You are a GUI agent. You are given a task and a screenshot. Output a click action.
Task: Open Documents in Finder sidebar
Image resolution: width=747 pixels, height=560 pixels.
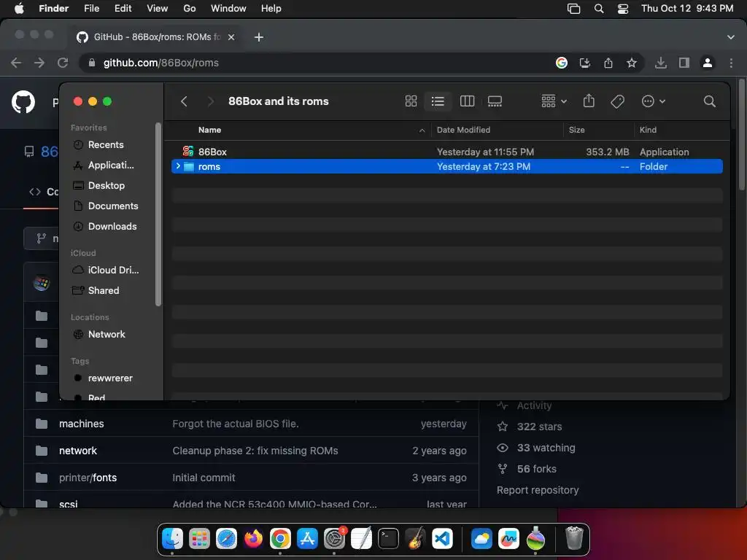click(113, 206)
